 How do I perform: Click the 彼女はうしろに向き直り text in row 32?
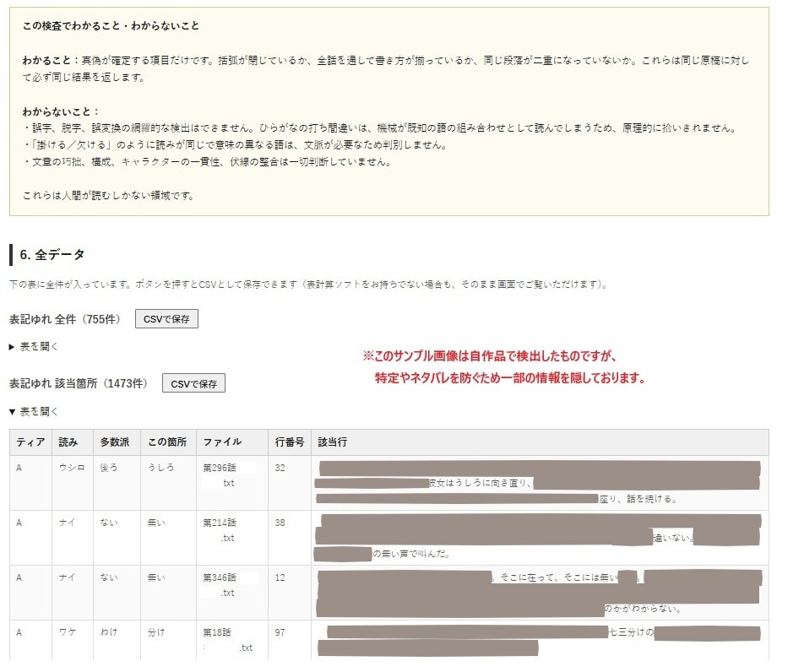[x=480, y=483]
